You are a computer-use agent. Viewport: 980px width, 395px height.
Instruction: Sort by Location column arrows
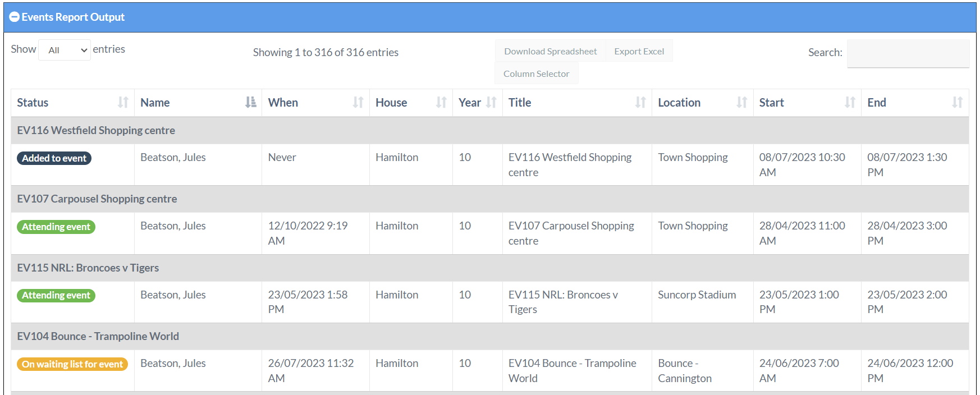click(x=742, y=103)
